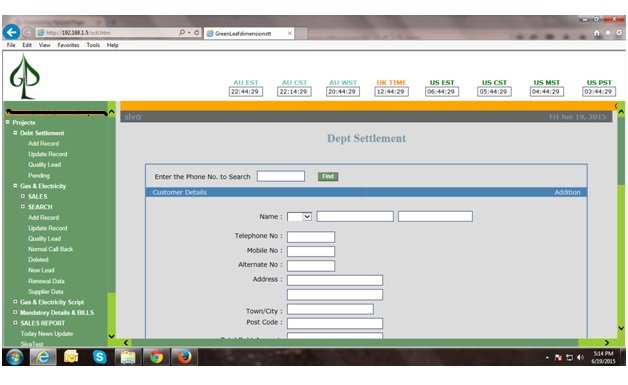This screenshot has width=628, height=385.
Task: Open Add Record under Debt Settlement
Action: click(x=44, y=143)
